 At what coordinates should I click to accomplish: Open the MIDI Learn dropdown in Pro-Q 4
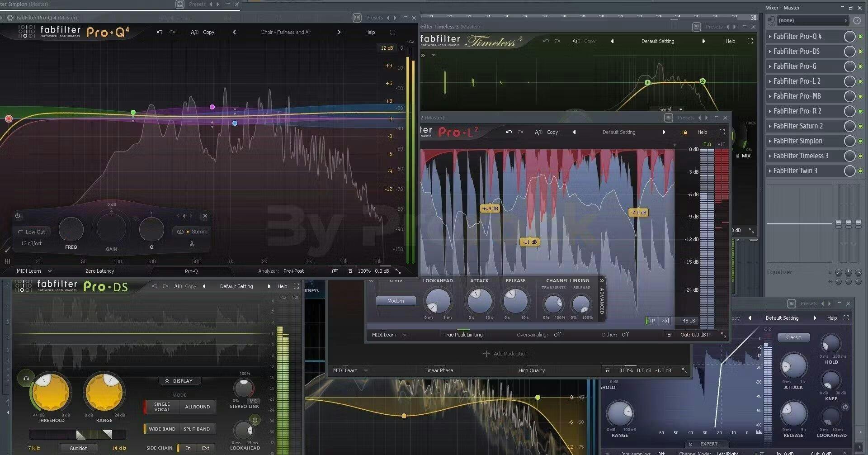click(49, 271)
